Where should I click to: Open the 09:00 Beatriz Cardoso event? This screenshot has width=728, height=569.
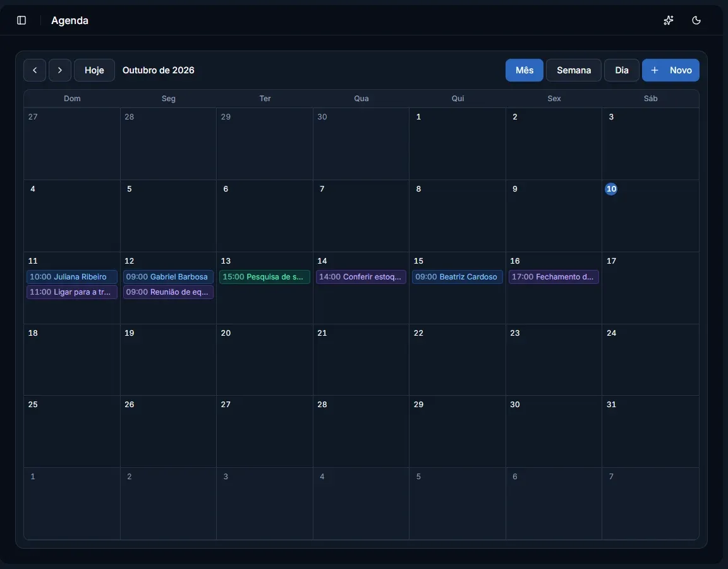tap(458, 277)
